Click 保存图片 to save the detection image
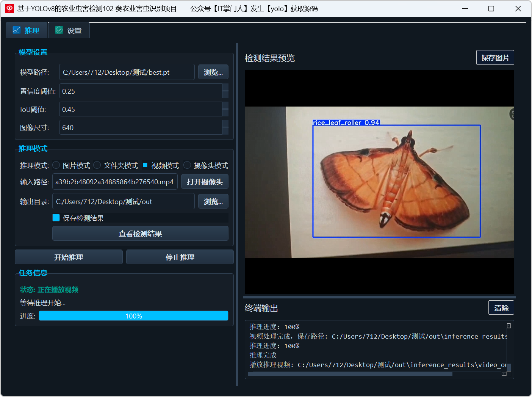532x397 pixels. click(x=495, y=58)
